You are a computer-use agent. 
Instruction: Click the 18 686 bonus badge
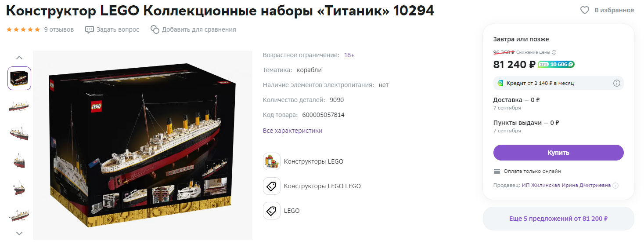point(556,64)
